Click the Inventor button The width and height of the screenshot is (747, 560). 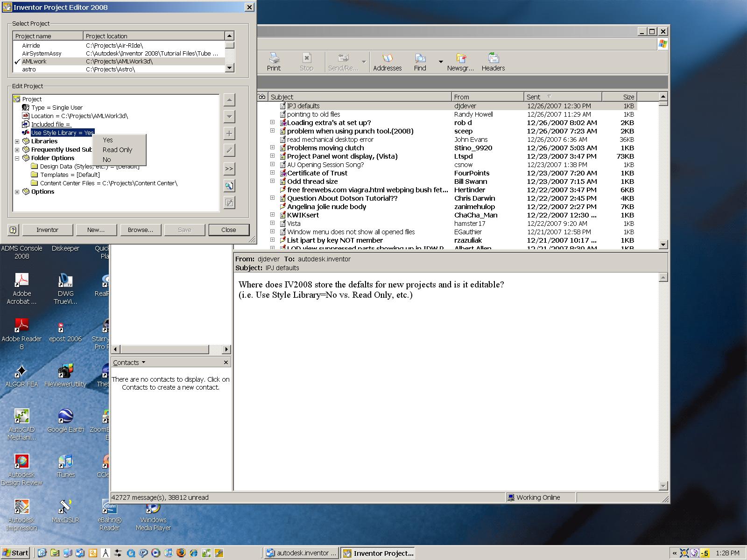click(x=47, y=230)
